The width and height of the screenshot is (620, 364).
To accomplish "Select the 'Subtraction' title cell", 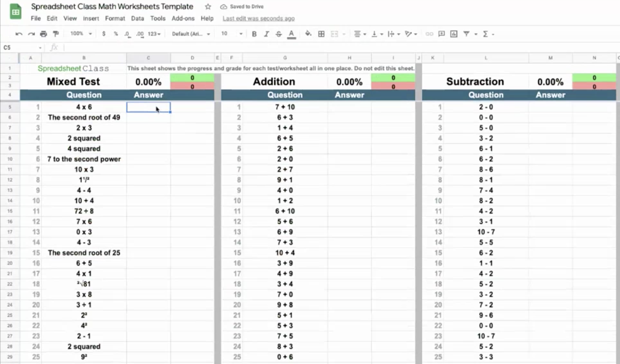I will coord(475,82).
